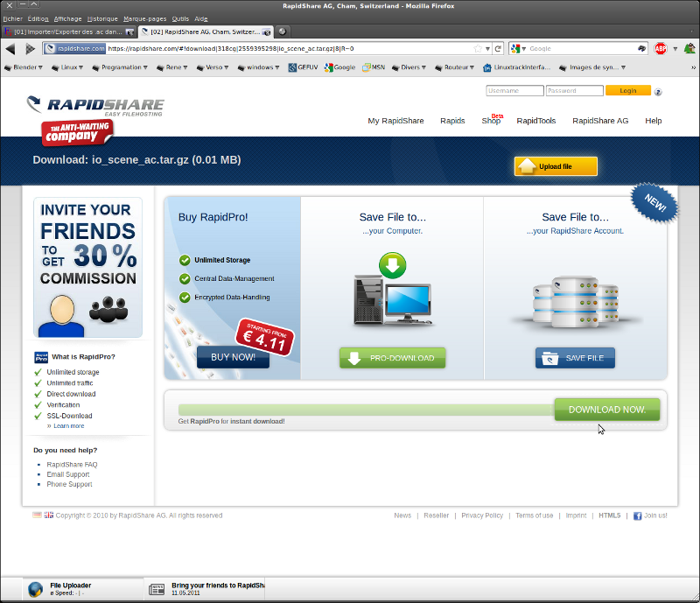
Task: Expand the Programation bookmarks folder
Action: [120, 67]
